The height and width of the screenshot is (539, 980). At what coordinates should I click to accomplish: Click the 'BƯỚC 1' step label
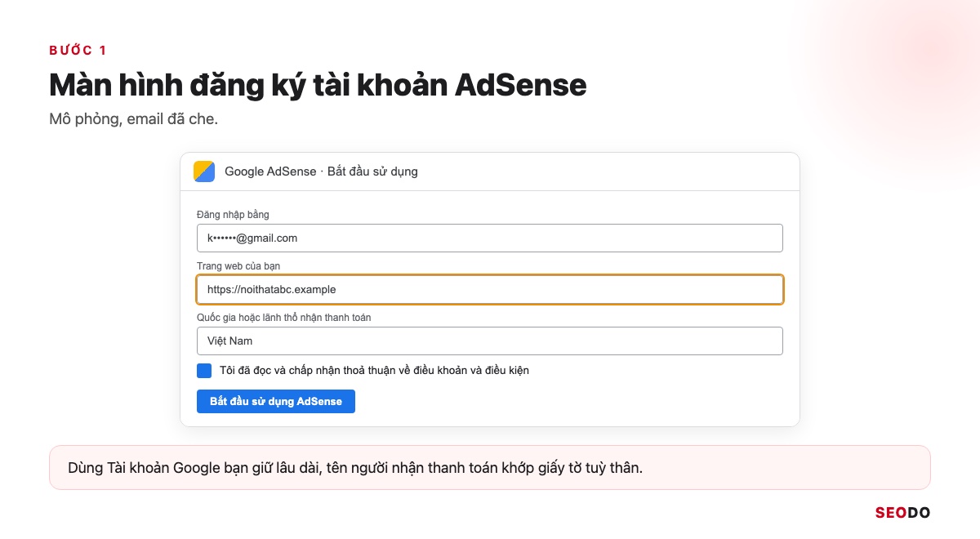click(x=78, y=51)
